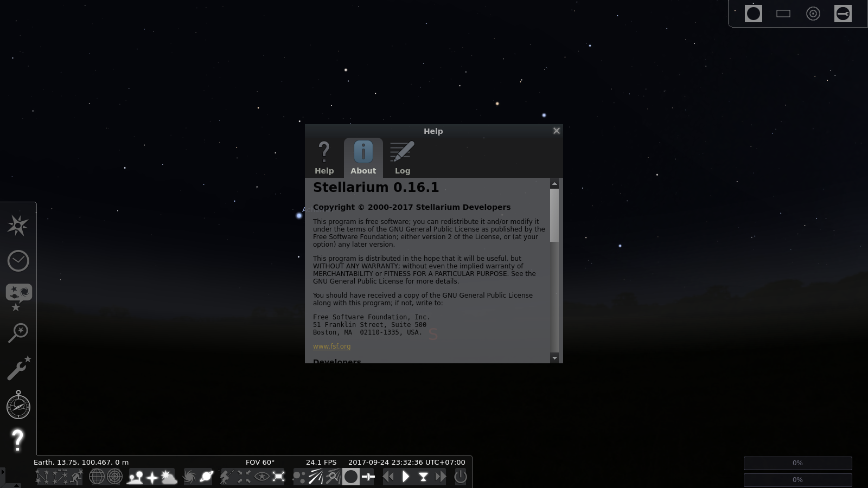Toggle constellation labels
The image size is (868, 488).
(x=60, y=477)
